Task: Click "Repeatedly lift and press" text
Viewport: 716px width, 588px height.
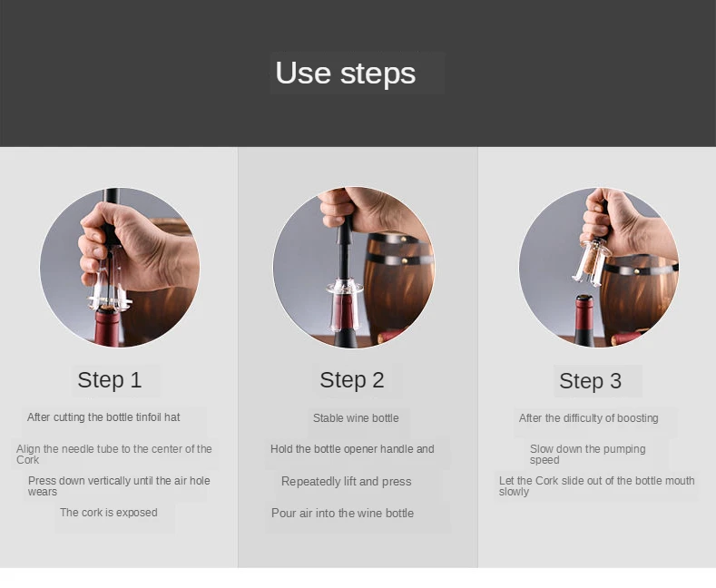Action: pyautogui.click(x=347, y=482)
